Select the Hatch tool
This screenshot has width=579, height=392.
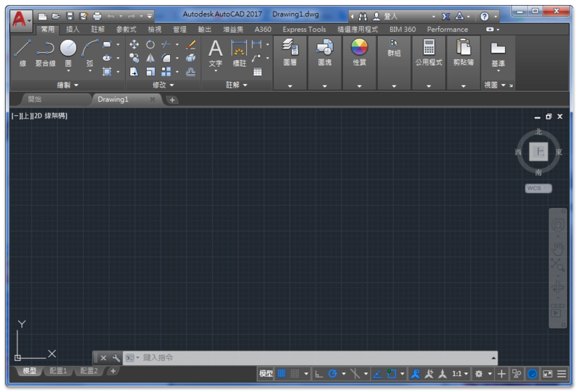coord(107,72)
